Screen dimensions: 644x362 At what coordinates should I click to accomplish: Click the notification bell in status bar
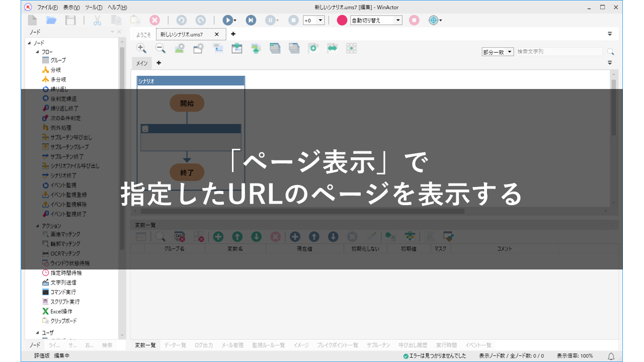(611, 356)
